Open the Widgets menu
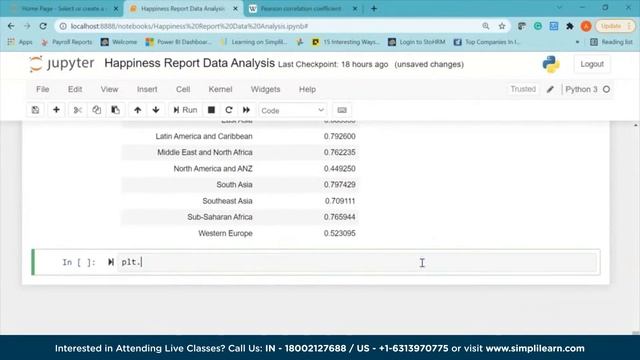The height and width of the screenshot is (360, 640). coord(265,89)
